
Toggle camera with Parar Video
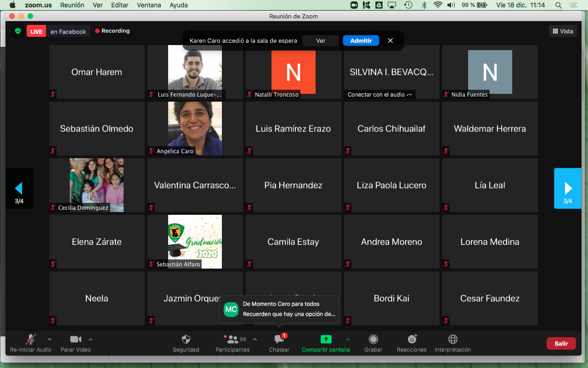75,339
